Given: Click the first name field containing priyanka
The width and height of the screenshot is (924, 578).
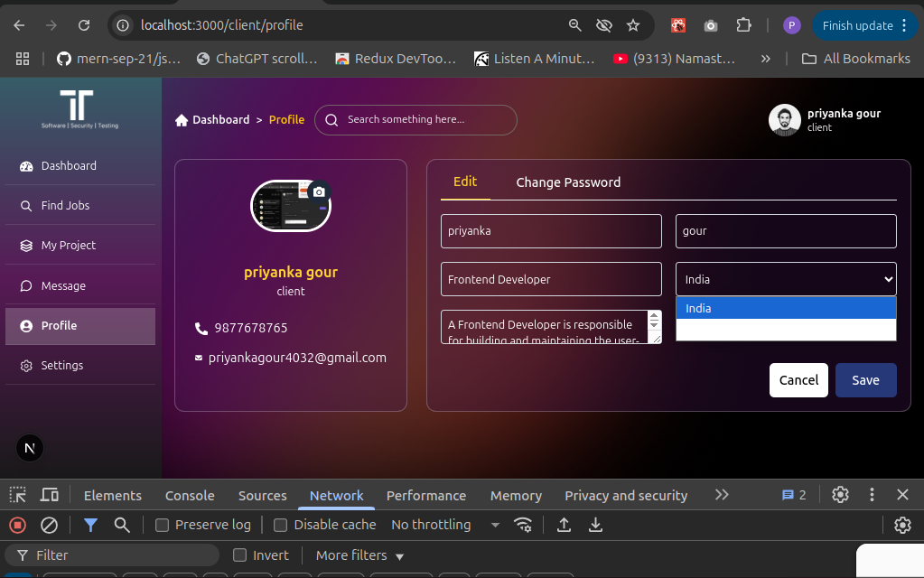Looking at the screenshot, I should [x=551, y=231].
